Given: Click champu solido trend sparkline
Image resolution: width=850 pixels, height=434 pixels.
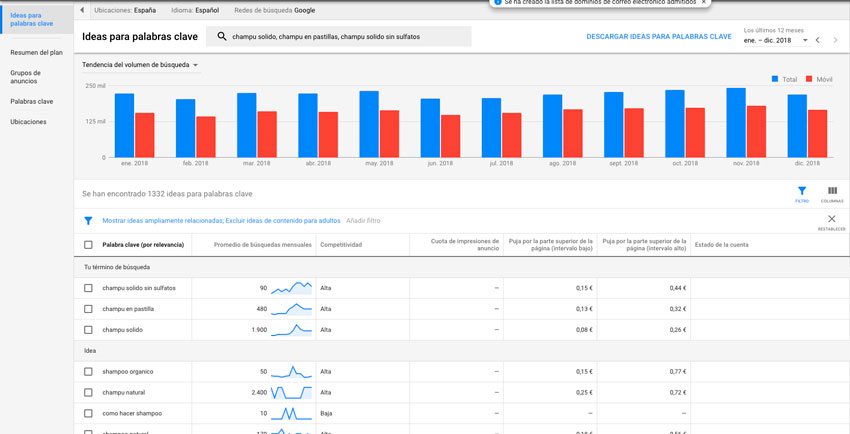Looking at the screenshot, I should (x=292, y=329).
